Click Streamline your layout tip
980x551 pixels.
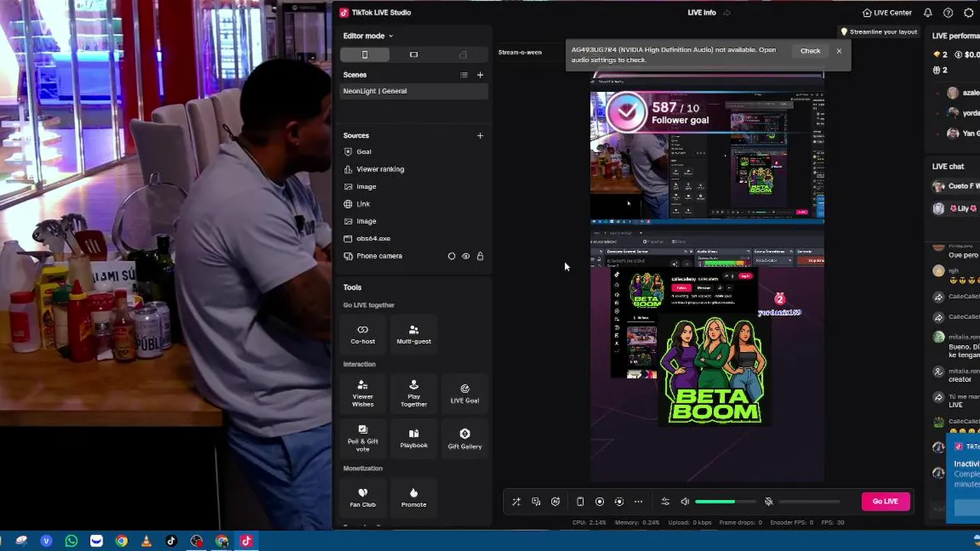(x=878, y=32)
